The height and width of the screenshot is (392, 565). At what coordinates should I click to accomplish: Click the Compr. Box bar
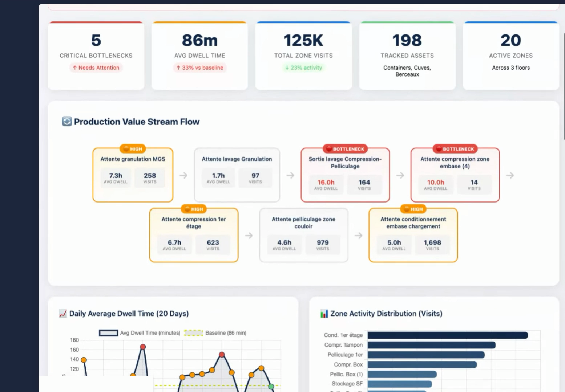point(422,364)
